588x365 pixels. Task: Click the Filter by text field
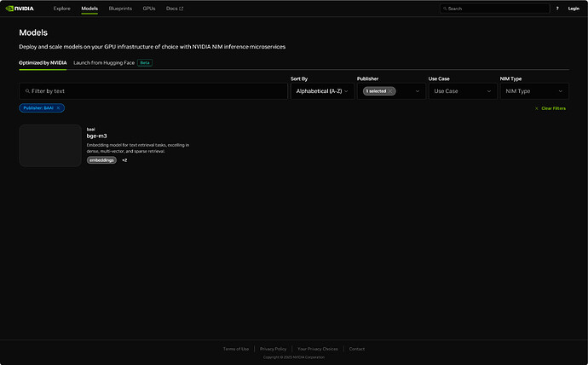point(153,91)
